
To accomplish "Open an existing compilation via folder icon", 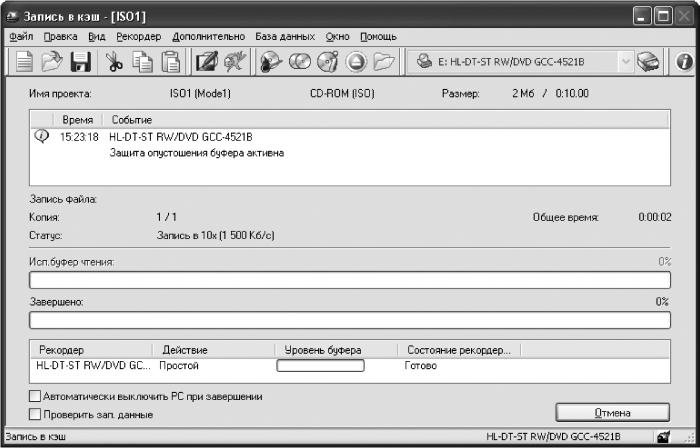I will [x=52, y=62].
